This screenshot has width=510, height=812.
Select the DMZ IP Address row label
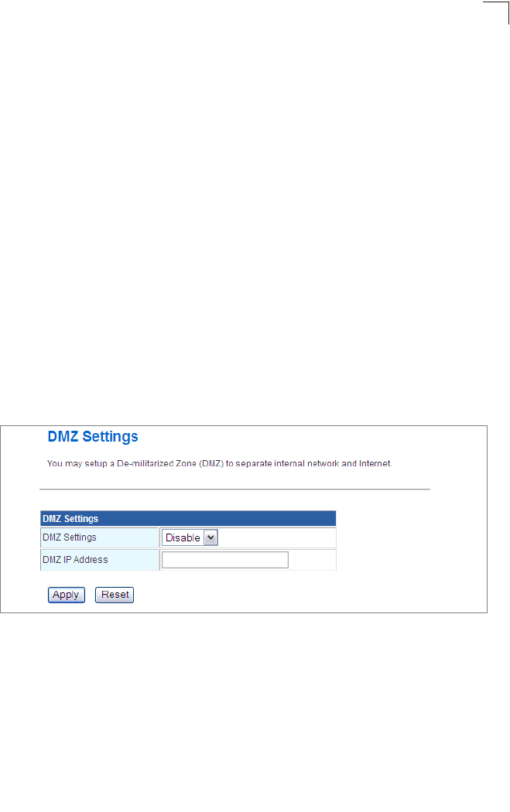[75, 560]
